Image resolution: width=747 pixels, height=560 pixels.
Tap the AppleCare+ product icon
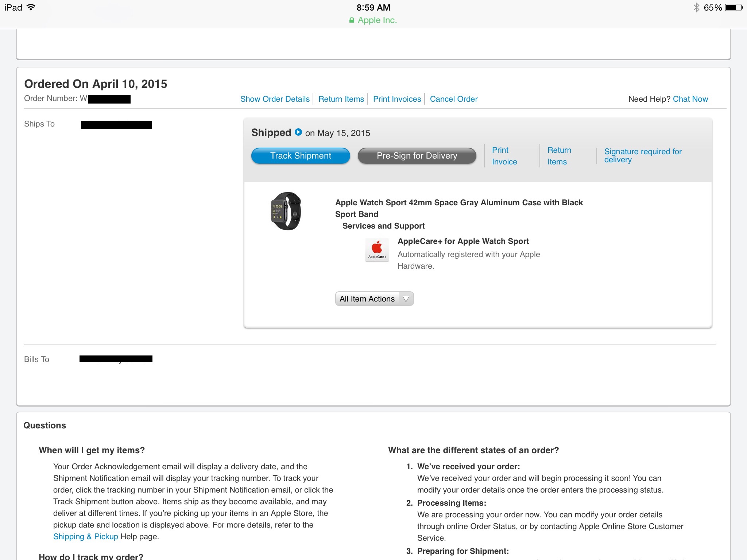[377, 250]
